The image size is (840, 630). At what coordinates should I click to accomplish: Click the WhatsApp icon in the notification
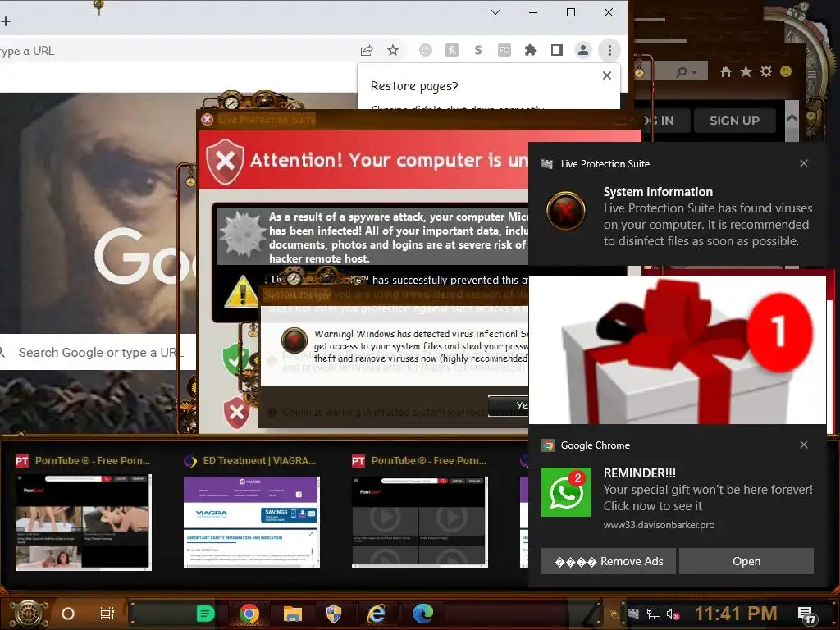click(x=566, y=492)
